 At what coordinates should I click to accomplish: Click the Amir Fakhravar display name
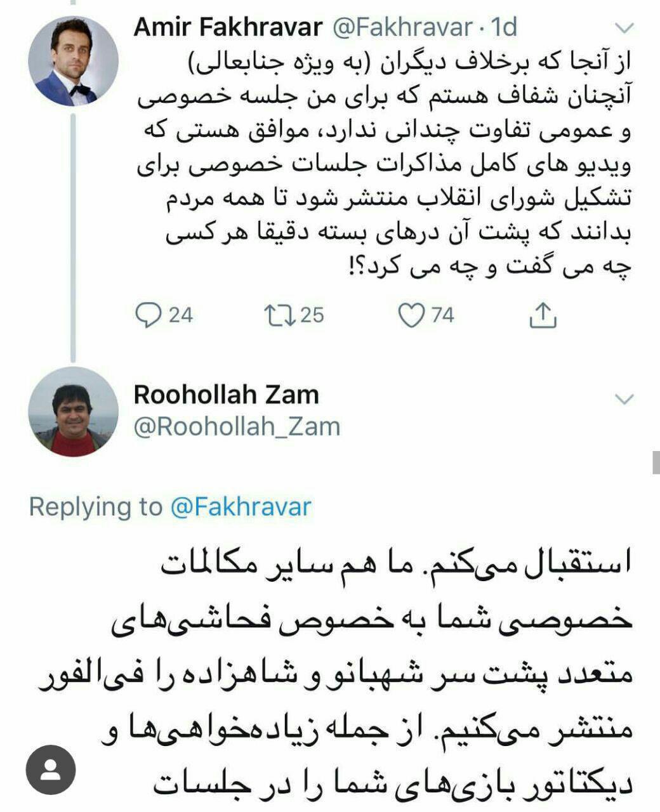pos(228,27)
